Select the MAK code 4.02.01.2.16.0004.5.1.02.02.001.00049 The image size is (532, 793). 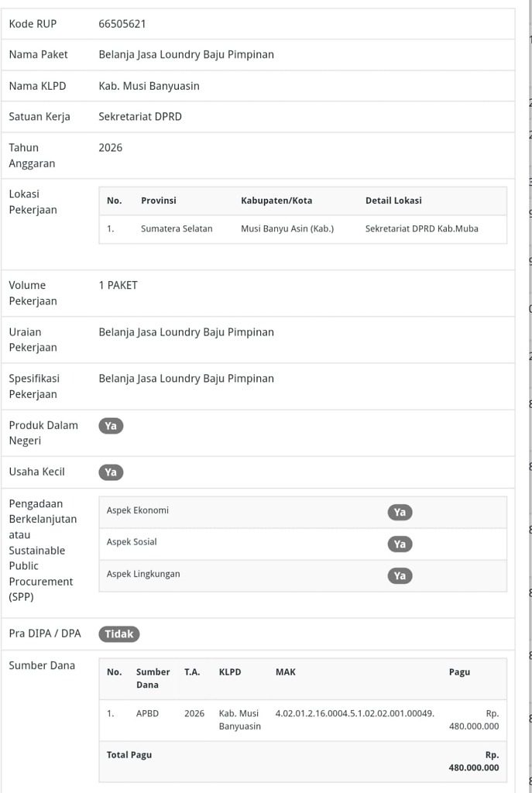click(x=355, y=713)
